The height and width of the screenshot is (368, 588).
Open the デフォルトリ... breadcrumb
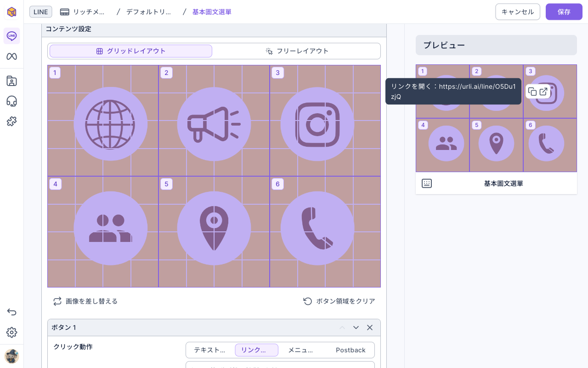pos(148,12)
